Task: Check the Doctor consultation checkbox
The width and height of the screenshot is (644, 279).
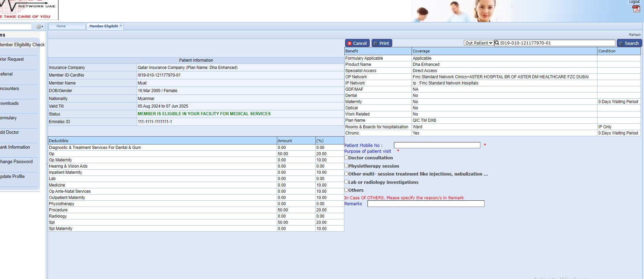Action: [x=346, y=158]
